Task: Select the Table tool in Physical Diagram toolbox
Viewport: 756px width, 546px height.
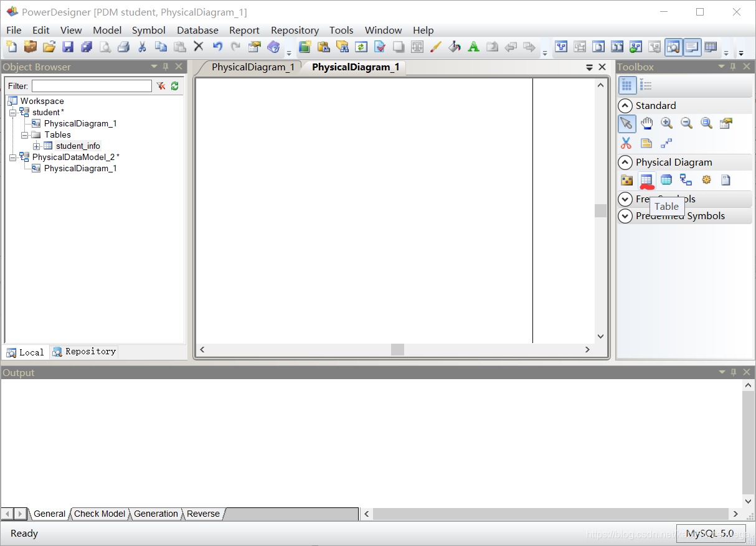Action: point(646,180)
